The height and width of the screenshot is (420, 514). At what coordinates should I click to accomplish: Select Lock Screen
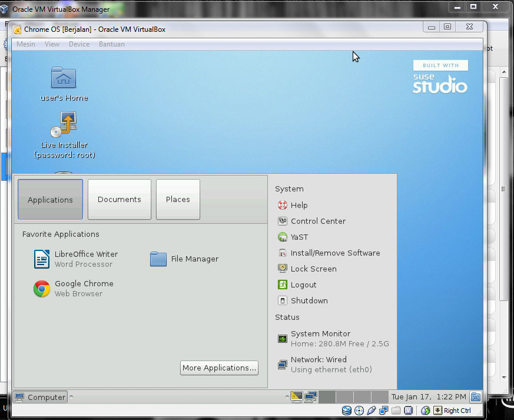(x=307, y=269)
